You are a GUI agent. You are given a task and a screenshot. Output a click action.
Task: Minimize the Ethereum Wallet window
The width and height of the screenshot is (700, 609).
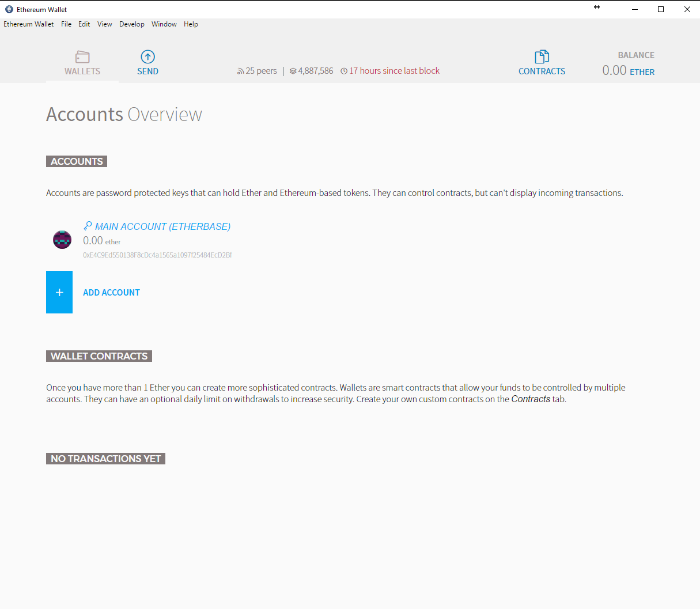(x=635, y=9)
